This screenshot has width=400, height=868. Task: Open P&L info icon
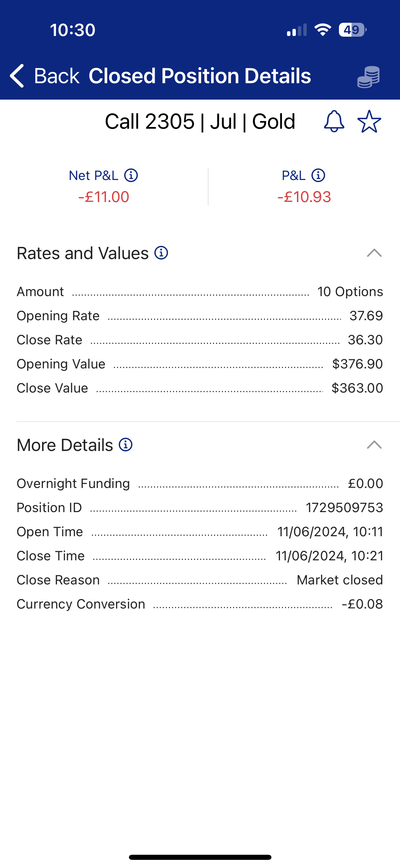[318, 176]
